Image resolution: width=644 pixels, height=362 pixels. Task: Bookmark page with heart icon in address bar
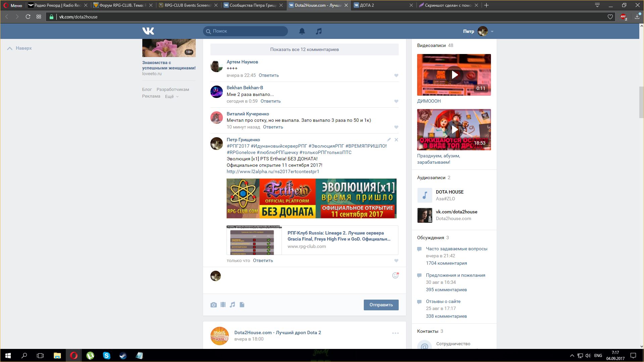610,17
